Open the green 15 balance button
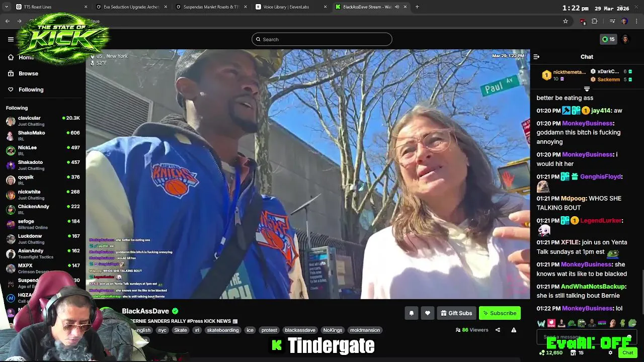The width and height of the screenshot is (644, 362). [608, 39]
